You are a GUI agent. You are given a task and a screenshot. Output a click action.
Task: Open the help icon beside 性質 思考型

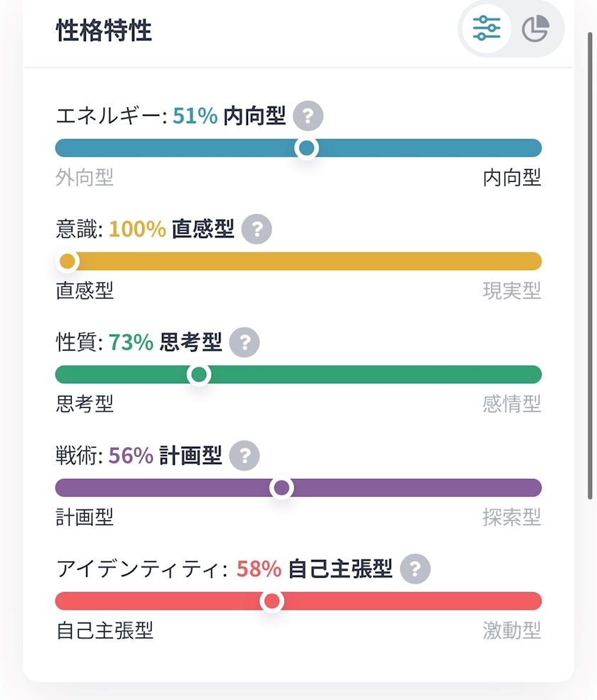(244, 343)
